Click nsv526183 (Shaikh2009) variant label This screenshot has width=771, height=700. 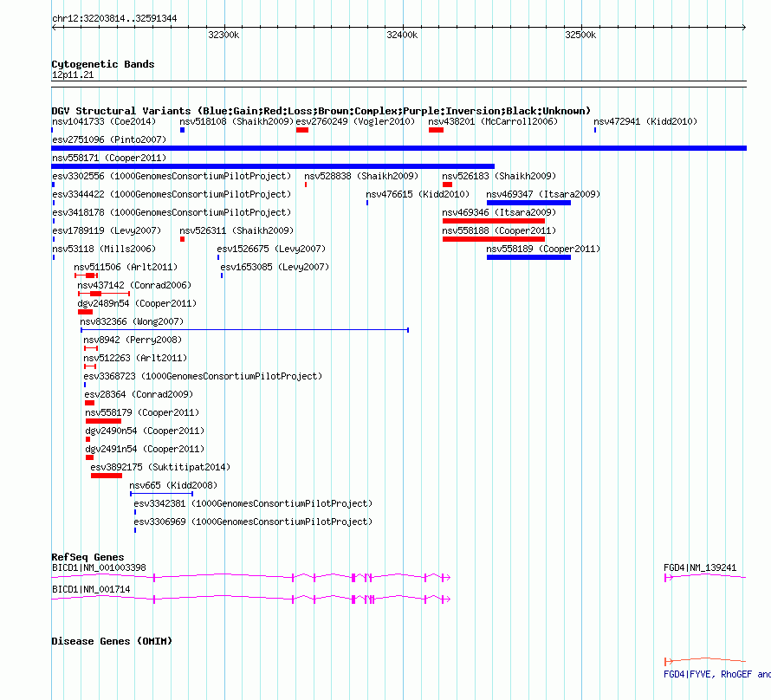click(499, 176)
